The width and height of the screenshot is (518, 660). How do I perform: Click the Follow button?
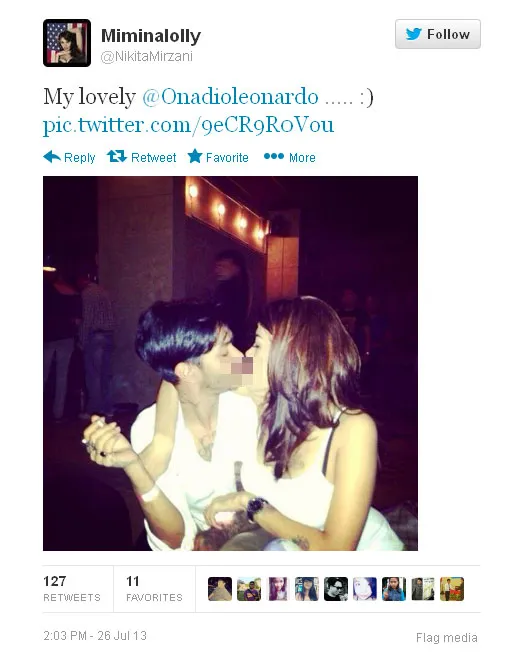[x=438, y=34]
